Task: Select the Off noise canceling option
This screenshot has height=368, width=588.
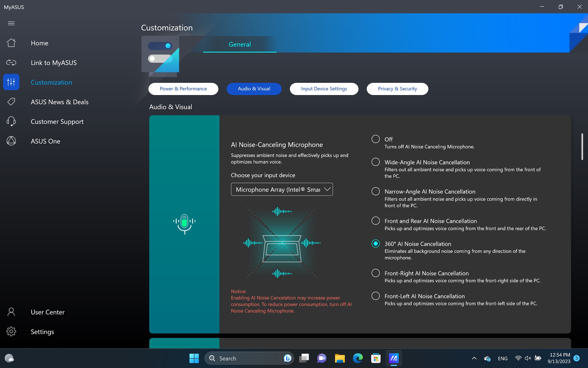Action: pos(375,139)
